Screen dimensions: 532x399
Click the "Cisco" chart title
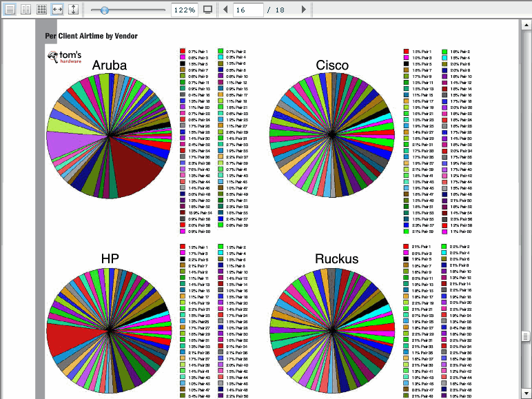click(332, 65)
